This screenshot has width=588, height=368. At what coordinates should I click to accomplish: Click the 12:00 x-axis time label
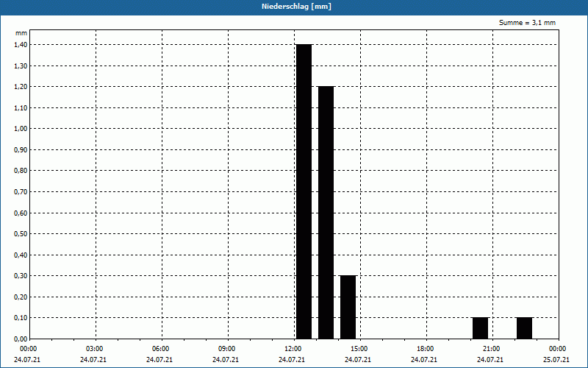click(295, 349)
